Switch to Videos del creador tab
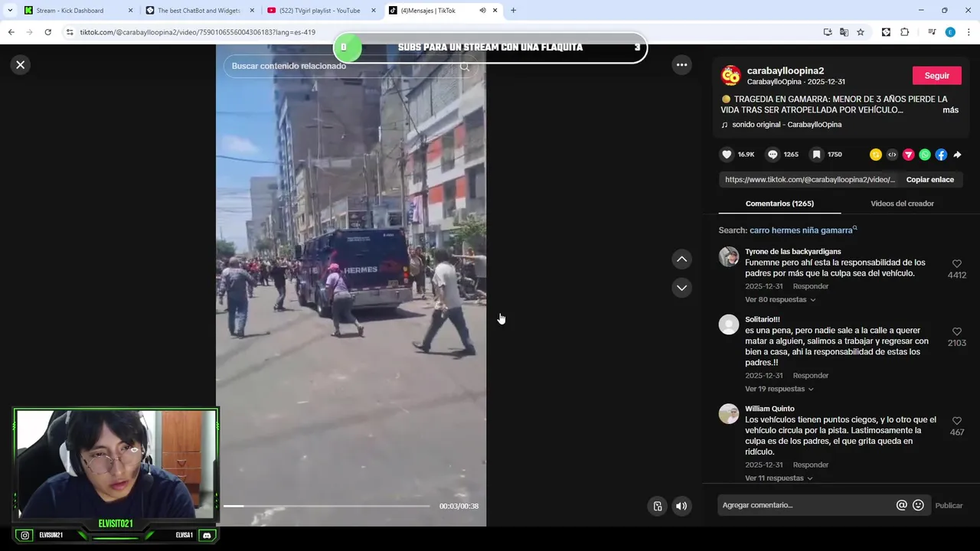This screenshot has width=980, height=551. 902,204
